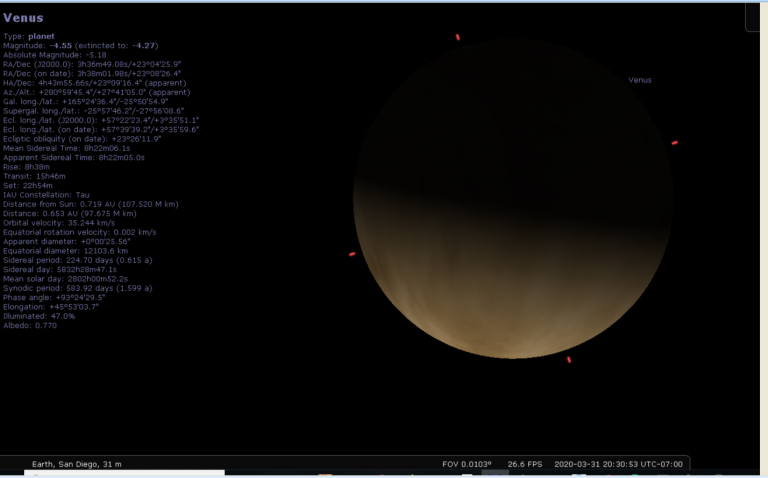Click the top red selection marker
Image resolution: width=768 pixels, height=478 pixels.
pyautogui.click(x=458, y=37)
